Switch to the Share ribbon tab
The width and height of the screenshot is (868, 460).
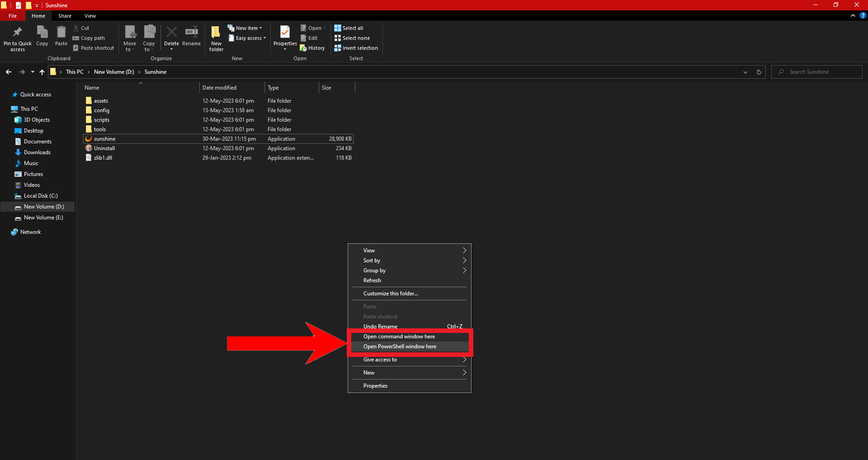click(x=65, y=16)
